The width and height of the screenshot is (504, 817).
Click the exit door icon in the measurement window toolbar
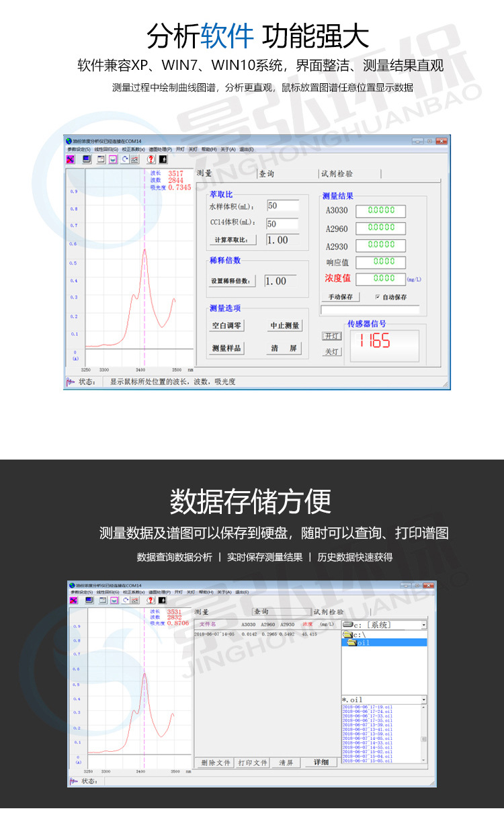(x=163, y=159)
